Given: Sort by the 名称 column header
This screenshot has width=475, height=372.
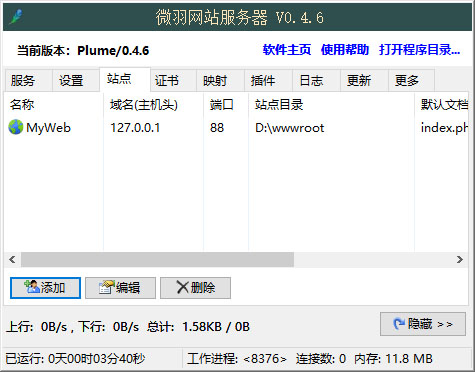Looking at the screenshot, I should tap(54, 105).
